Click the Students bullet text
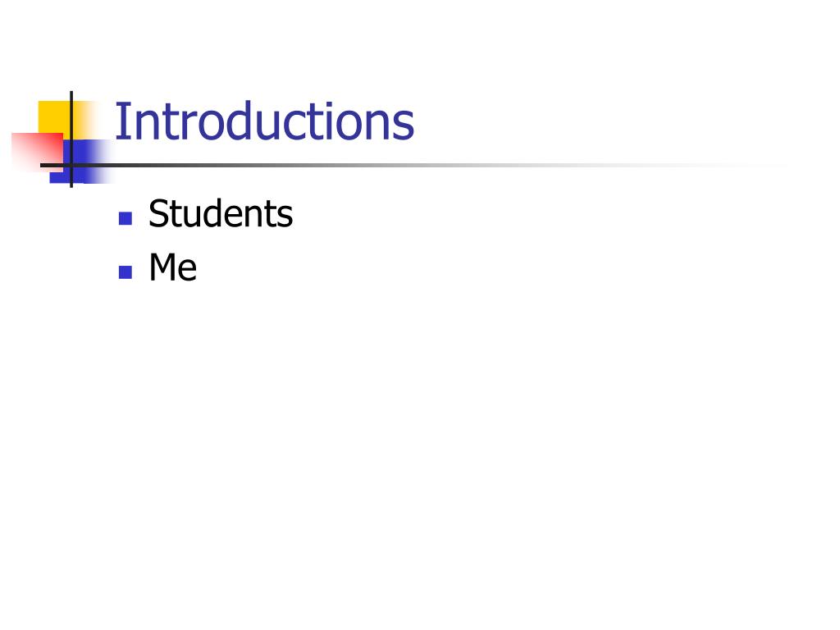The image size is (840, 630). 220,213
